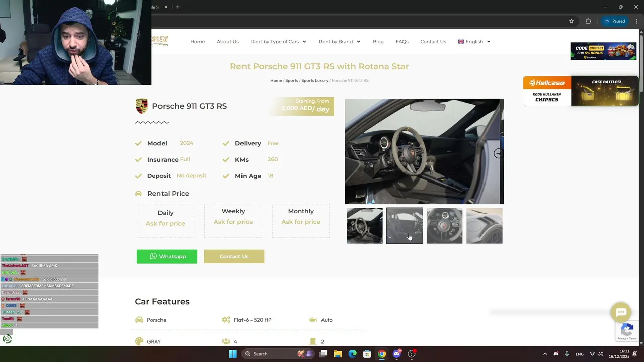Click the Porsche crest logo

142,106
